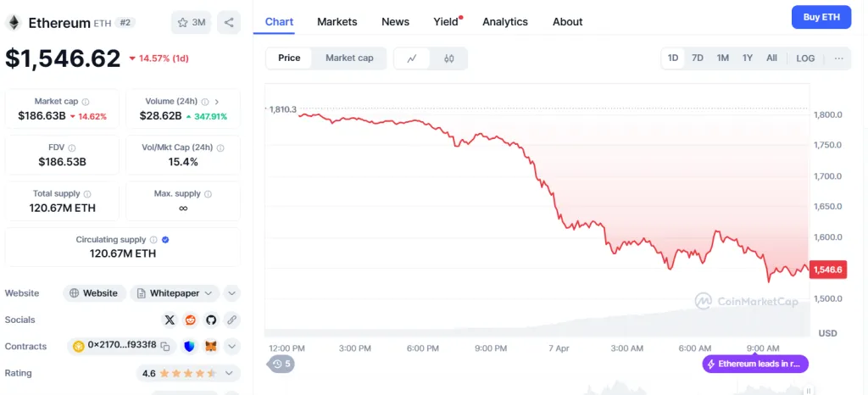The height and width of the screenshot is (395, 868).
Task: Copy the contract address icon
Action: tap(165, 347)
